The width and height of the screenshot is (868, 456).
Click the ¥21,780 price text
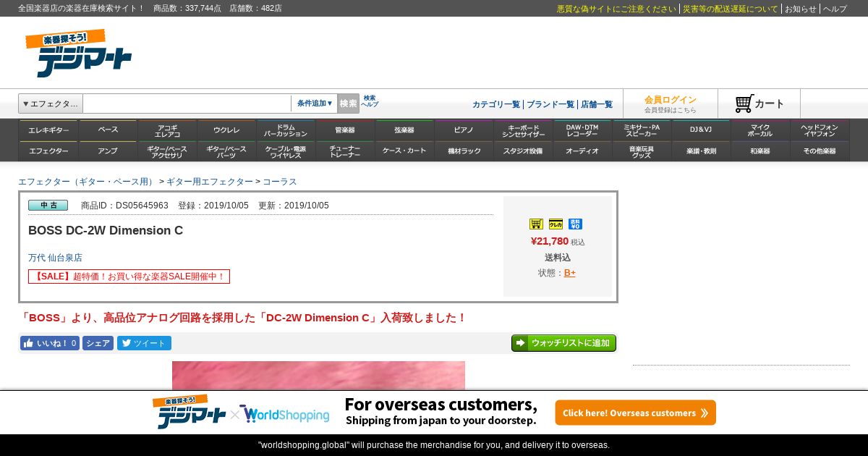click(550, 241)
